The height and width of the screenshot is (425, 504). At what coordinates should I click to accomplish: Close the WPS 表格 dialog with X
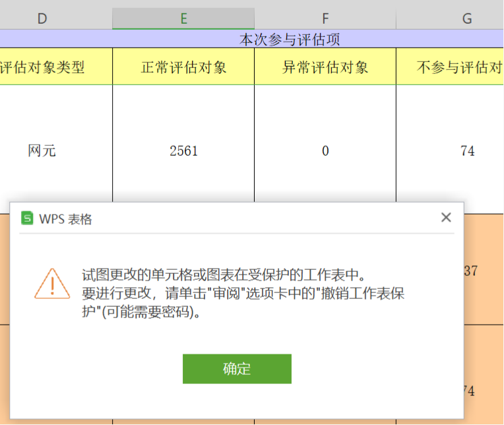pos(446,218)
